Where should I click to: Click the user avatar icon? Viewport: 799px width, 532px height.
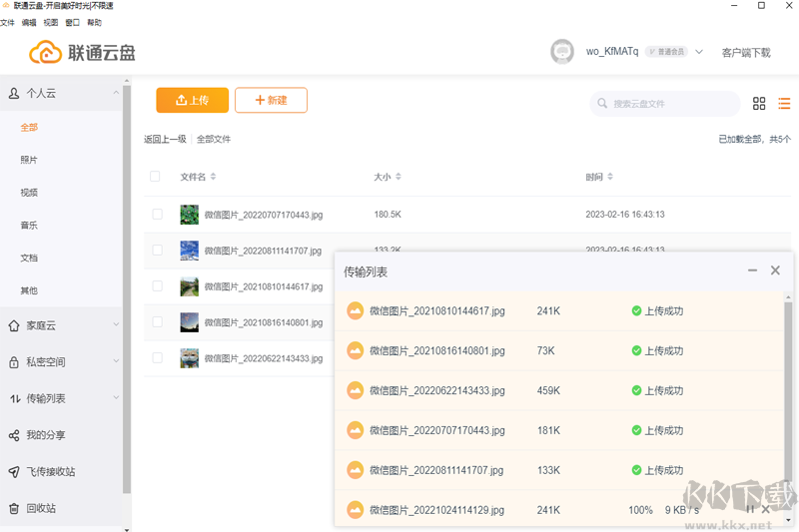coord(562,52)
